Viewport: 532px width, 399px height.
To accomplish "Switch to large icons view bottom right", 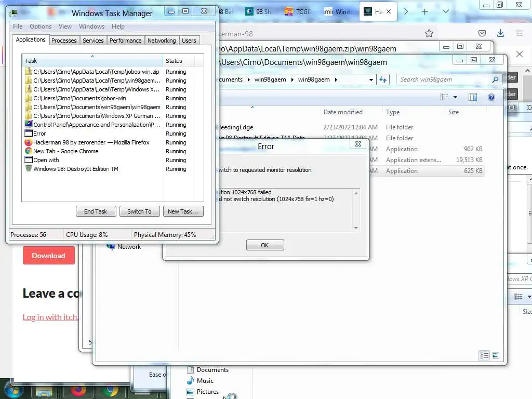I will (496, 355).
